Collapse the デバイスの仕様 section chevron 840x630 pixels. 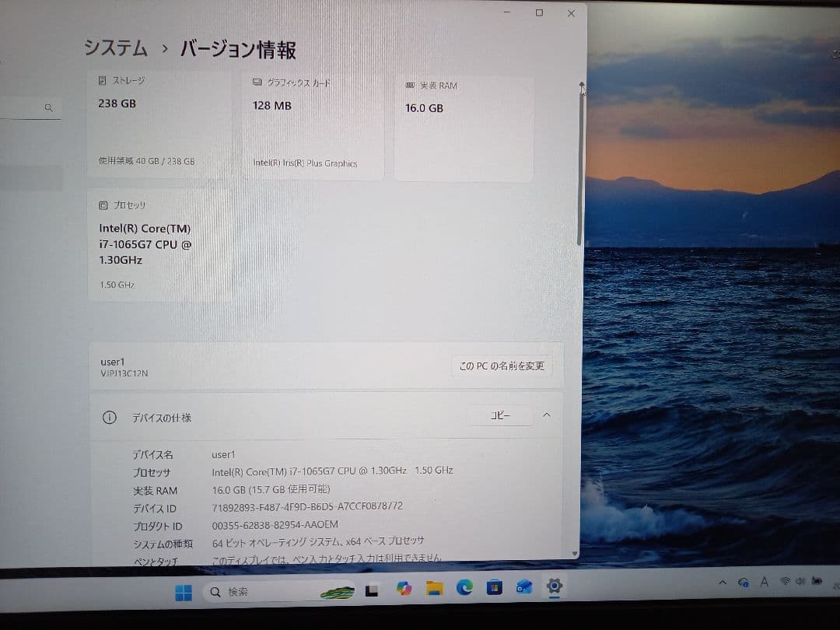(x=547, y=415)
